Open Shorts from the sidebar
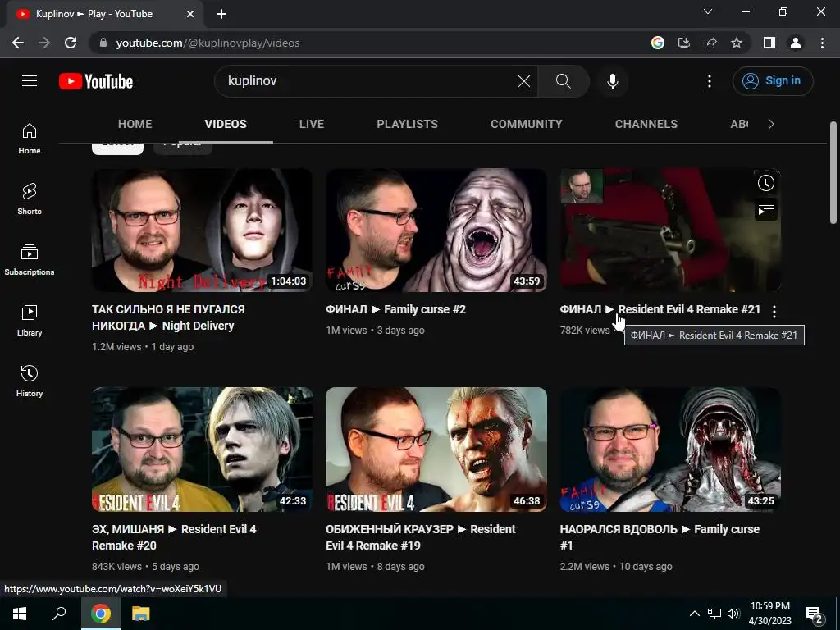This screenshot has height=630, width=840. (30, 199)
